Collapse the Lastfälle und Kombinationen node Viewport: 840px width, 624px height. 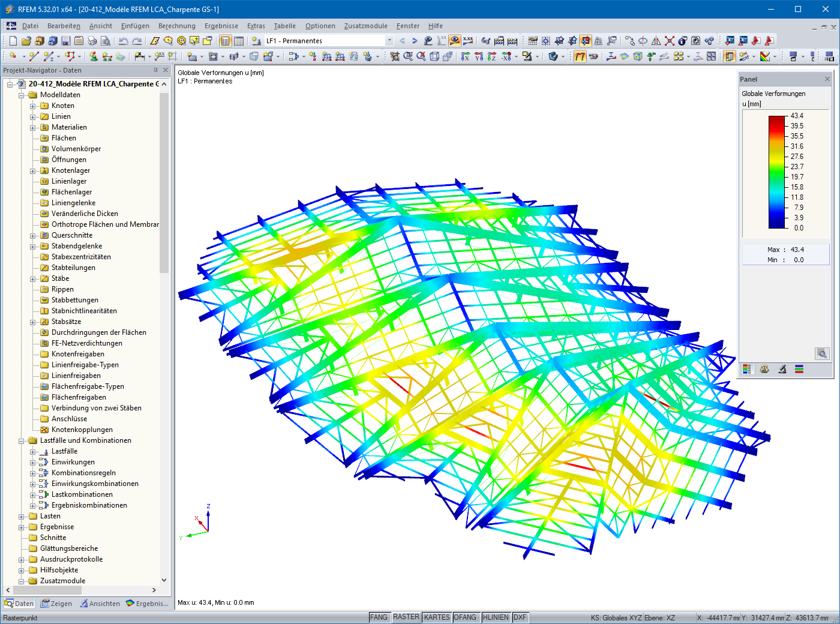coord(22,441)
